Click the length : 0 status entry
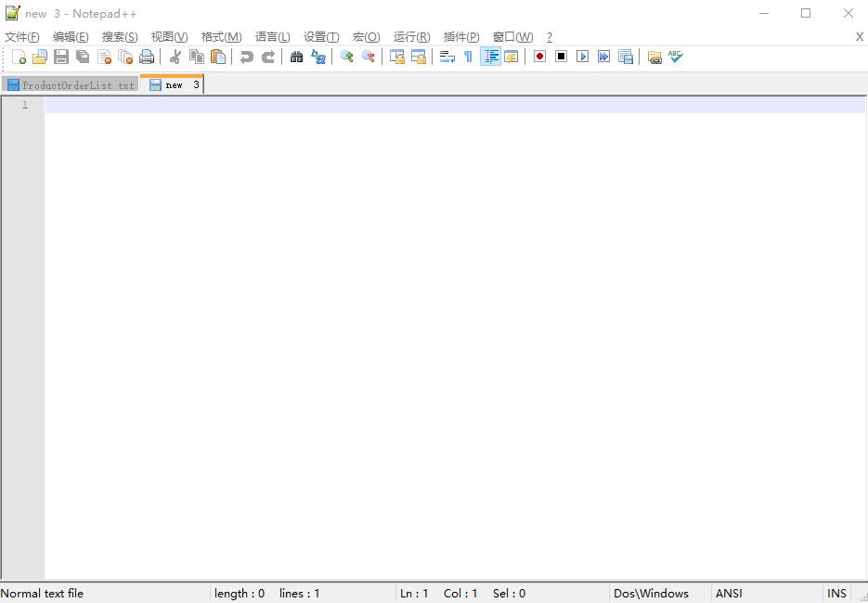Viewport: 868px width, 603px height. (240, 594)
